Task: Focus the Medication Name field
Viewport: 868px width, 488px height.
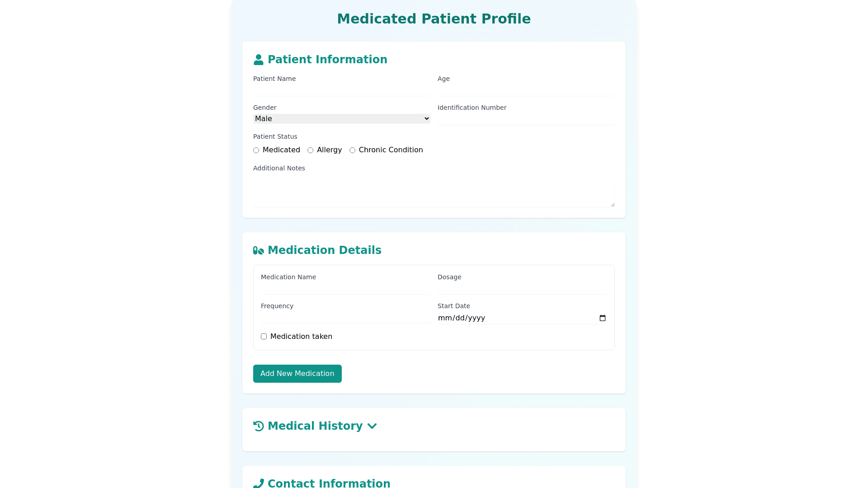Action: [345, 289]
